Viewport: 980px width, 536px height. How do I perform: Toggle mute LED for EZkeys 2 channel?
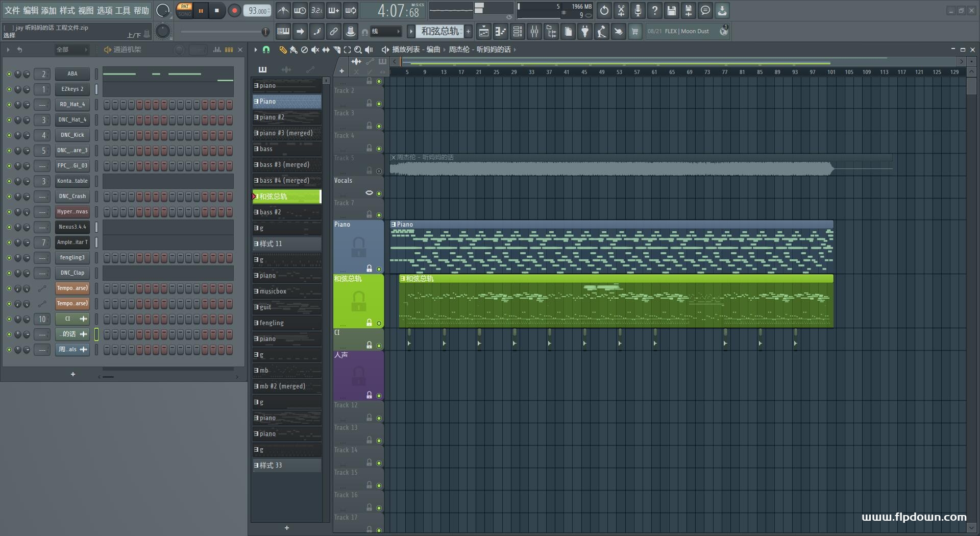9,89
